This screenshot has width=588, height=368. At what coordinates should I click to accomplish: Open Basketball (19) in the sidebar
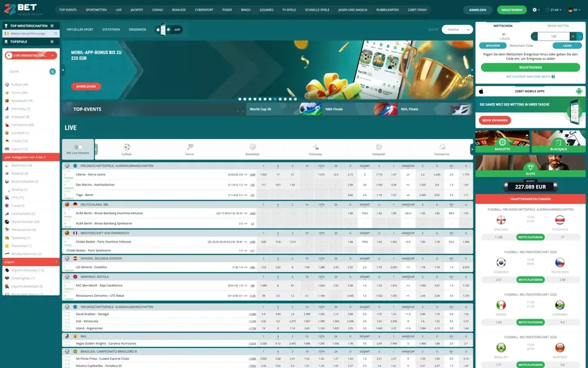(x=22, y=101)
